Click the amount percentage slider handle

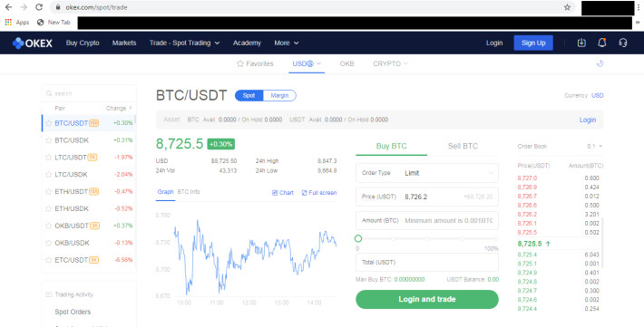(358, 238)
